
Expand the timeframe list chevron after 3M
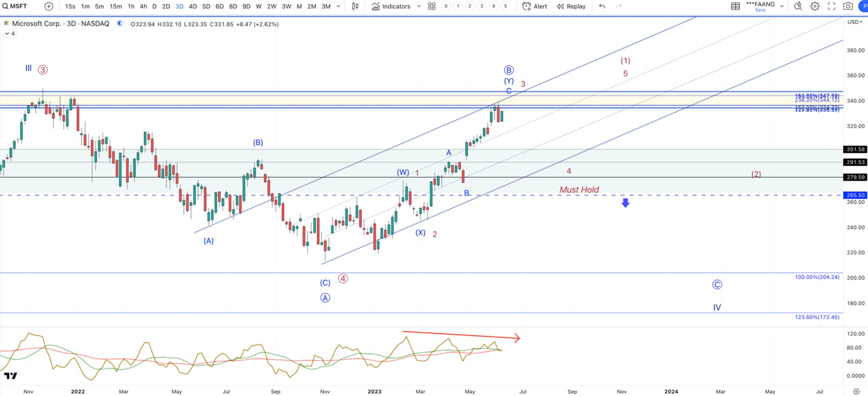pos(339,6)
